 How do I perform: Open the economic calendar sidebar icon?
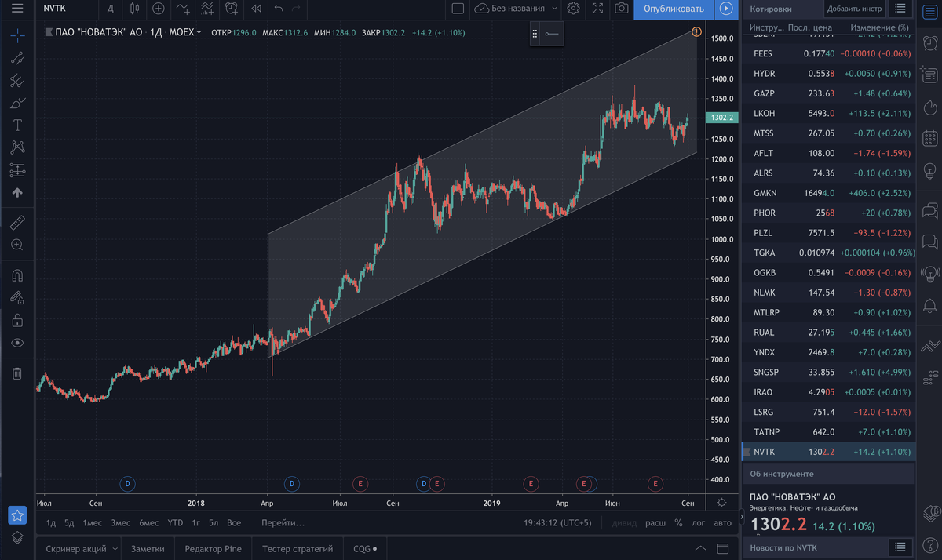(930, 139)
